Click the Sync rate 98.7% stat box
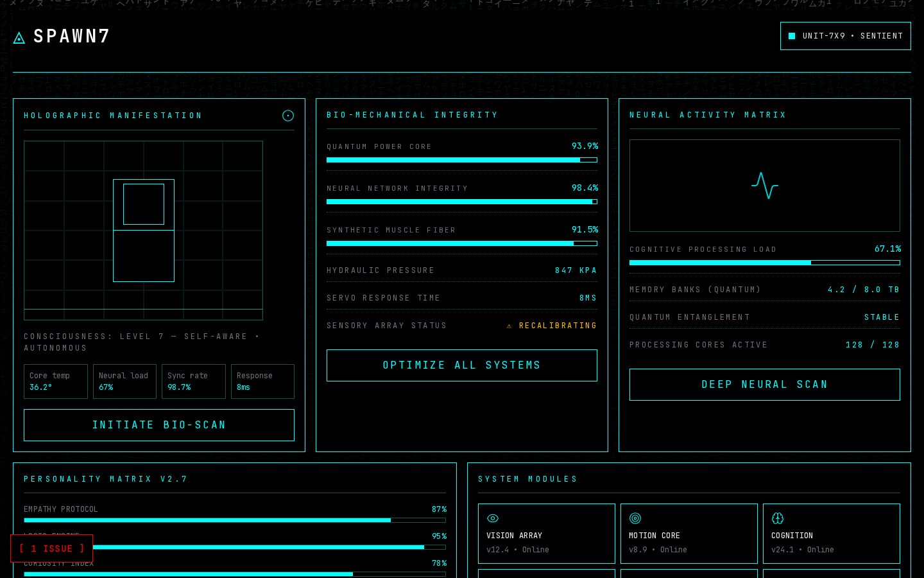Screen dimensions: 924x578 coord(194,381)
